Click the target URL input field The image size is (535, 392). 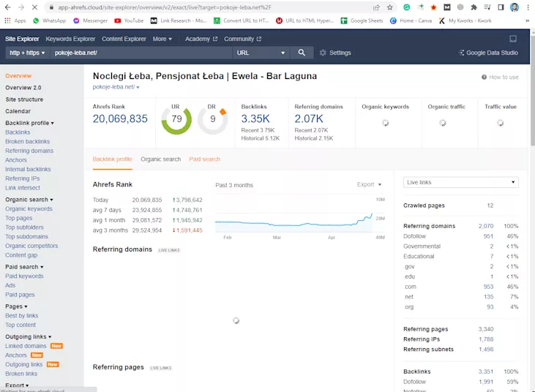click(141, 53)
